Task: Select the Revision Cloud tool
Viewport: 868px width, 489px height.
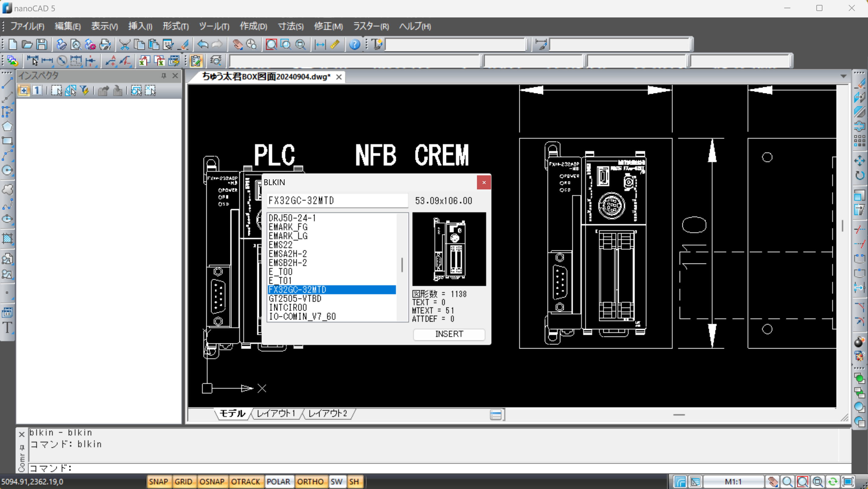Action: (x=7, y=189)
